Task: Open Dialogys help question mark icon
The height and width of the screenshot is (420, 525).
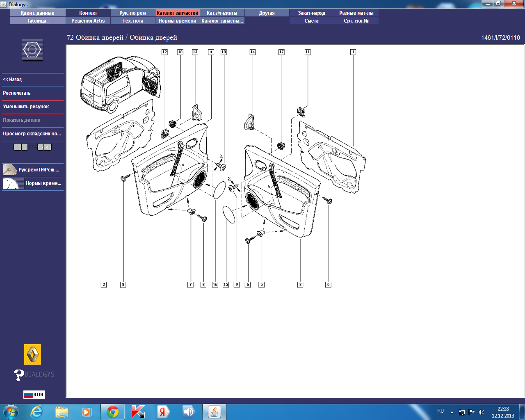Action: click(19, 374)
